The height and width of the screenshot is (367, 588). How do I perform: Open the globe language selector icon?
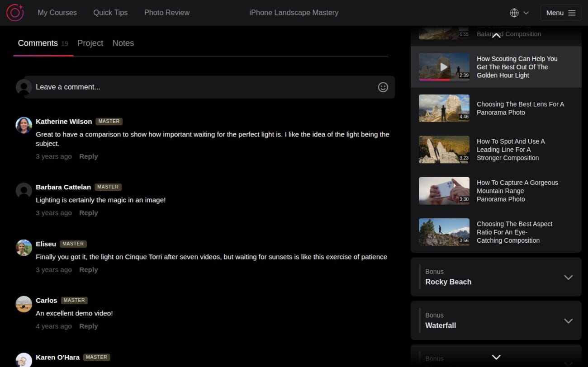pos(513,13)
